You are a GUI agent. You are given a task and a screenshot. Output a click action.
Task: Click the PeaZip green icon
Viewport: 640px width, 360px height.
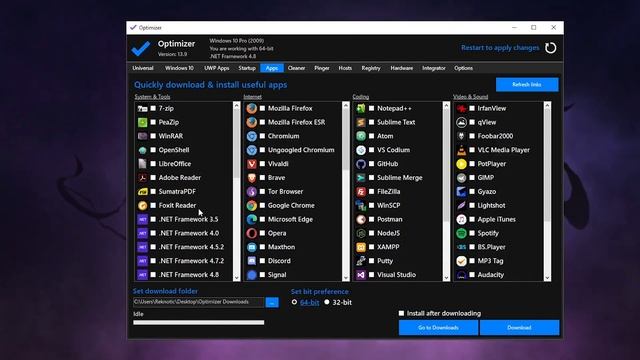(x=142, y=122)
